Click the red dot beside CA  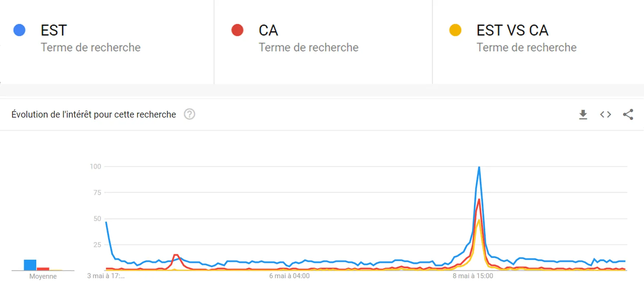tap(237, 30)
